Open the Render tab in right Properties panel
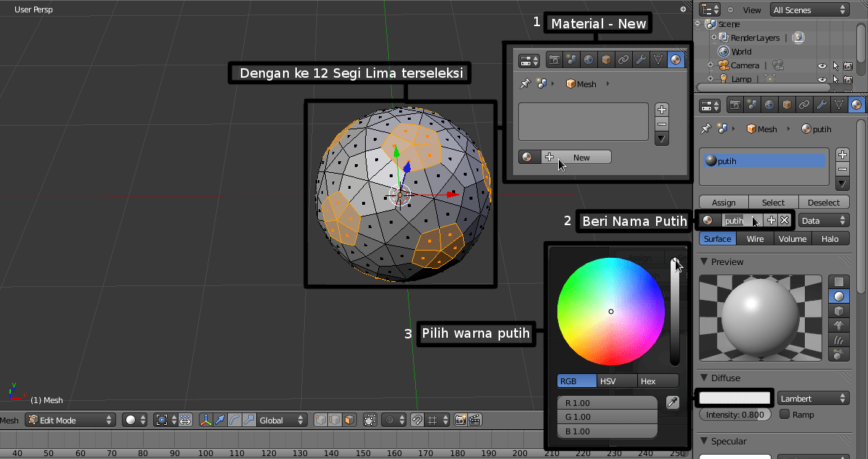Screen dimensions: 868x459 coord(734,105)
